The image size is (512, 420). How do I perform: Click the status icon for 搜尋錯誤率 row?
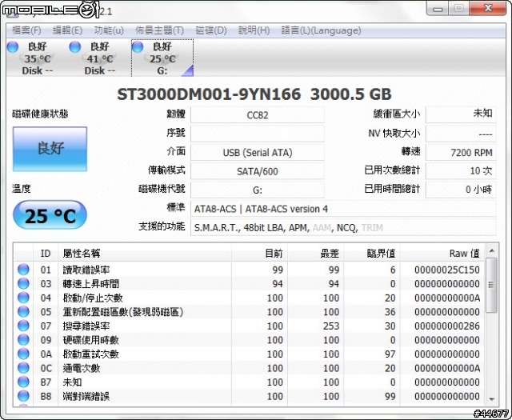click(x=23, y=326)
